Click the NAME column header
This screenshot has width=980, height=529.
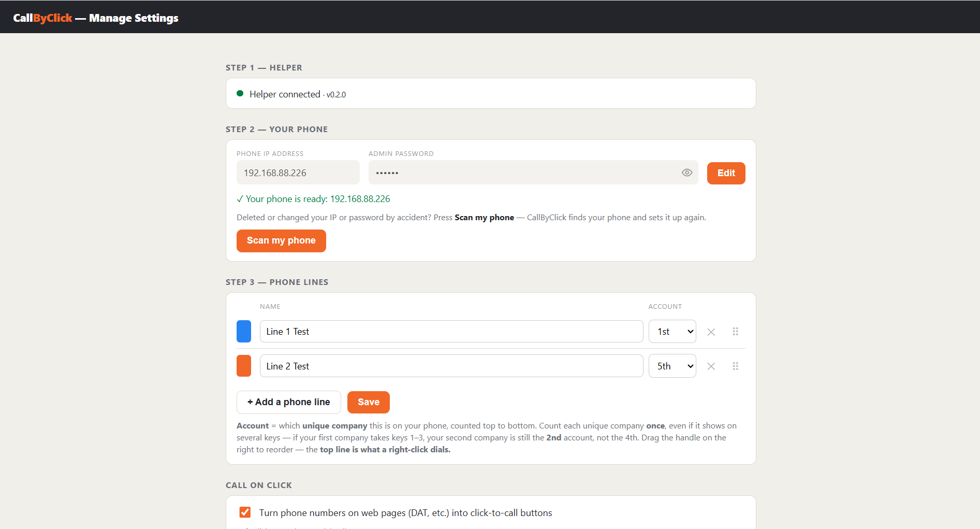(x=270, y=307)
